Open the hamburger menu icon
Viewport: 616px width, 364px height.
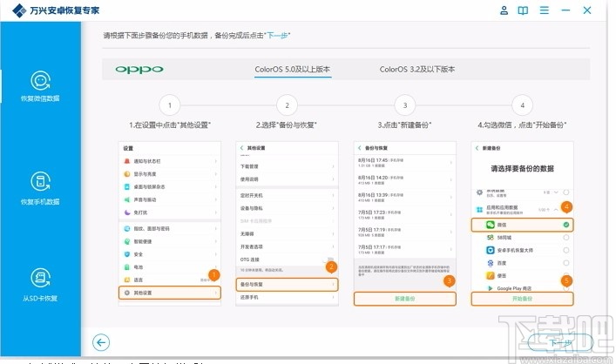pos(544,10)
